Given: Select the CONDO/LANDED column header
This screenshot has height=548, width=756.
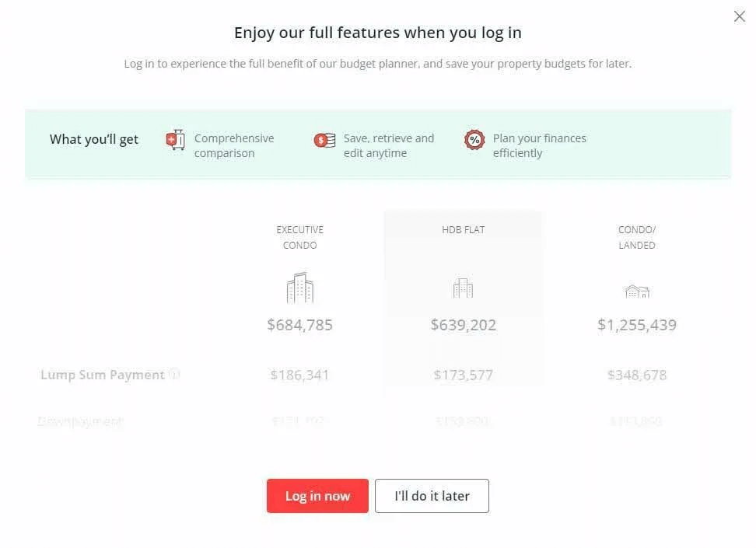Looking at the screenshot, I should pyautogui.click(x=637, y=237).
